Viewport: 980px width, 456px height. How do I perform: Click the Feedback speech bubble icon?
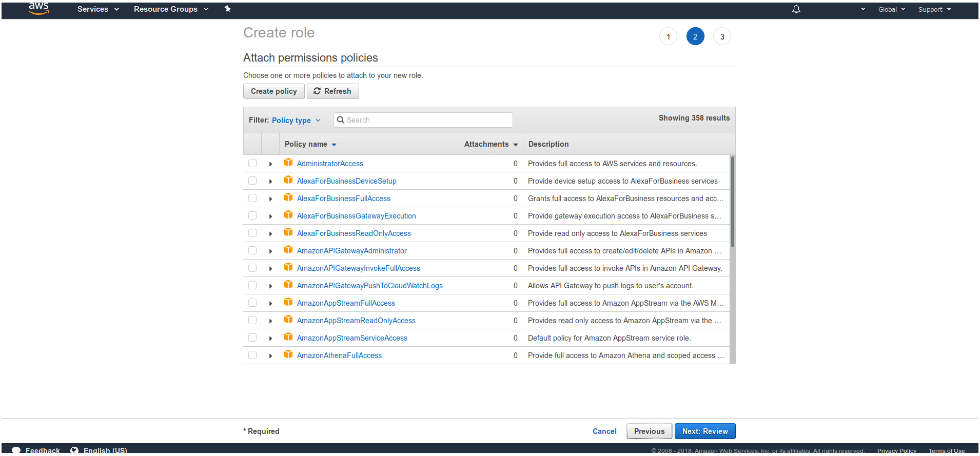click(x=16, y=450)
